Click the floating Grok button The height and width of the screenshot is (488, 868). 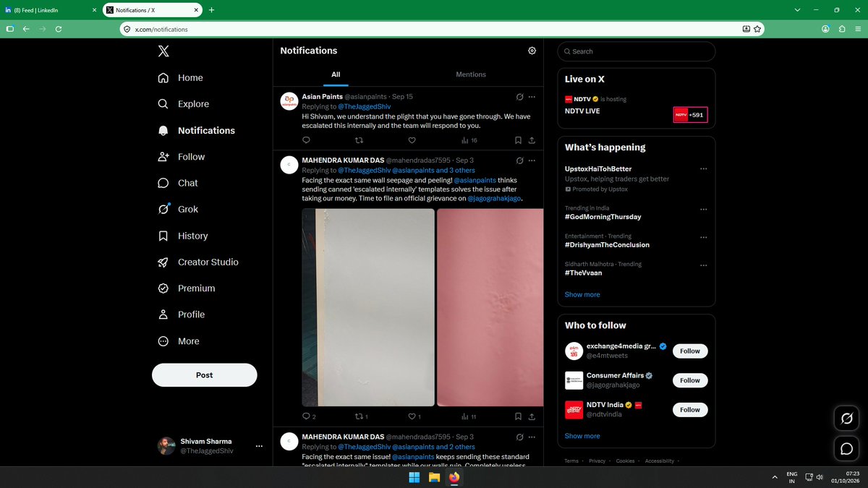pyautogui.click(x=846, y=419)
